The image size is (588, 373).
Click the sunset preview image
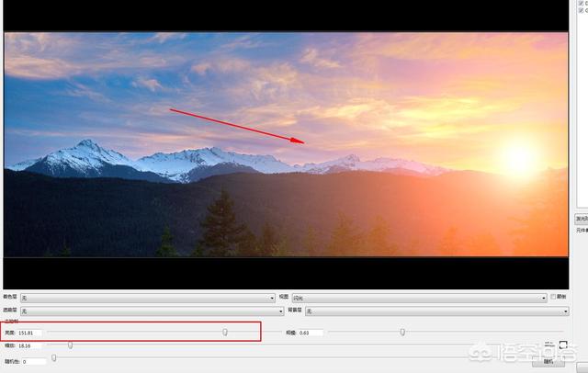286,144
